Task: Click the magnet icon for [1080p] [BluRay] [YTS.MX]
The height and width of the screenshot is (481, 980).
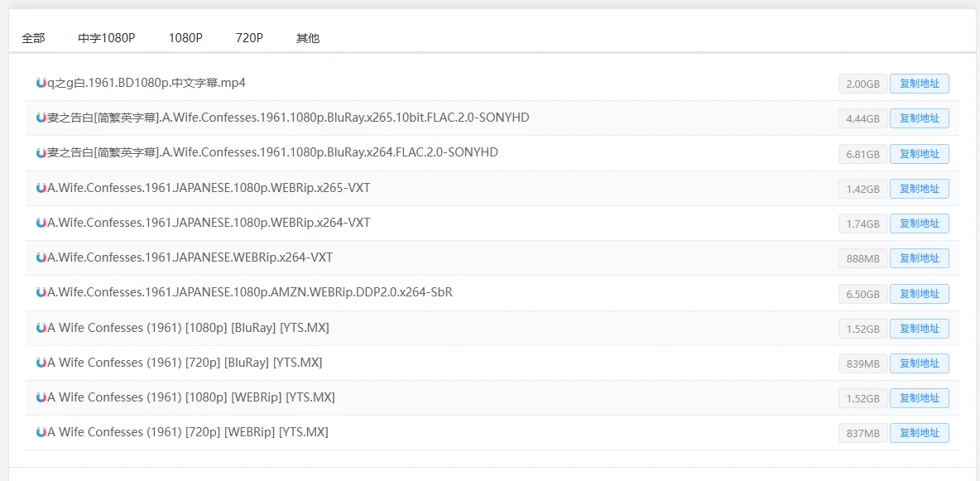Action: (x=41, y=328)
